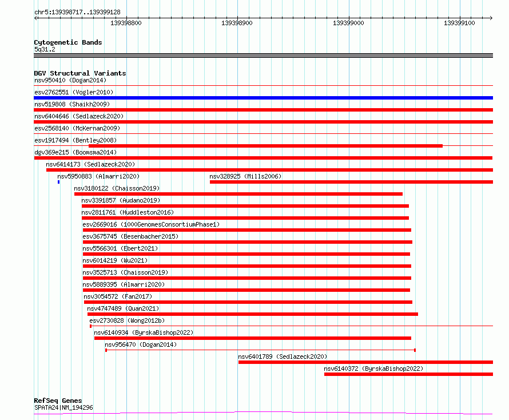Click the thick esv1917494 (Bentley2008) bar
The width and height of the screenshot is (509, 420).
tap(265, 146)
